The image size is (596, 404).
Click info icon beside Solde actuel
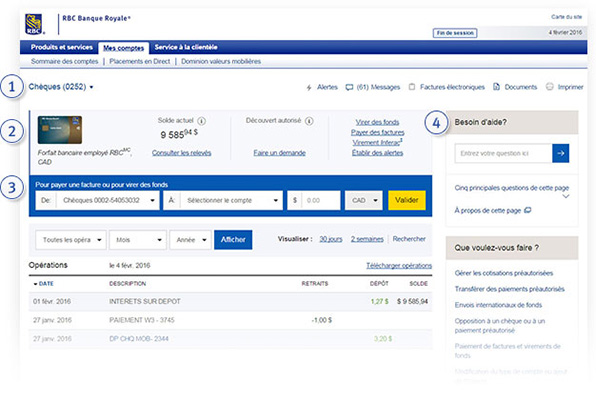201,121
